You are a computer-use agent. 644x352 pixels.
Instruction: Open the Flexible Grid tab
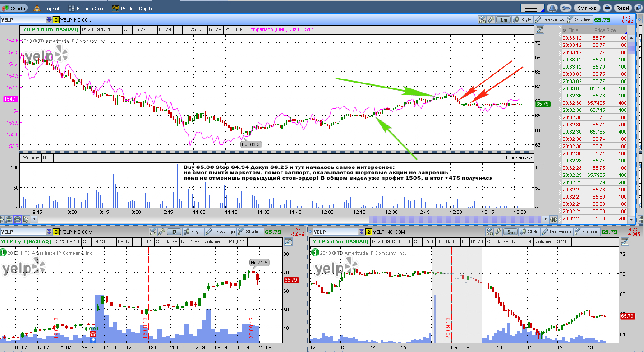(x=86, y=8)
